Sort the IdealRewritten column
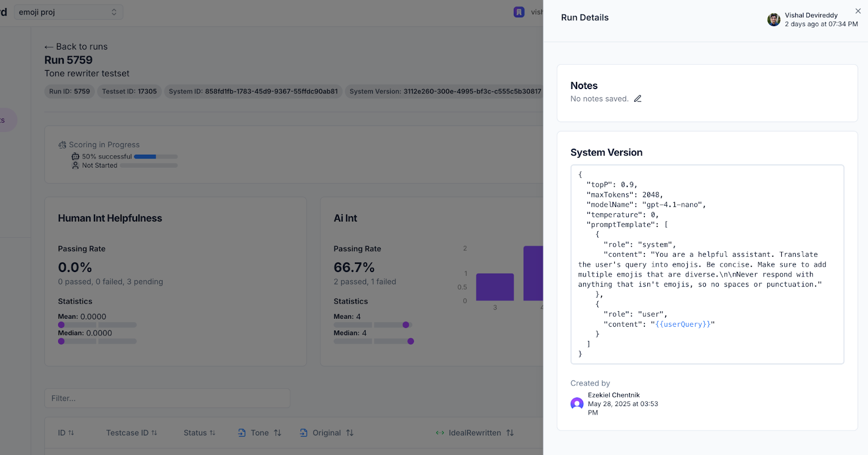This screenshot has height=455, width=868. tap(509, 433)
